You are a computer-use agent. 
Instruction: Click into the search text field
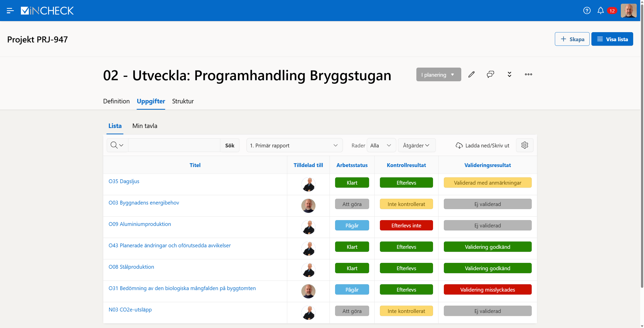pyautogui.click(x=174, y=145)
